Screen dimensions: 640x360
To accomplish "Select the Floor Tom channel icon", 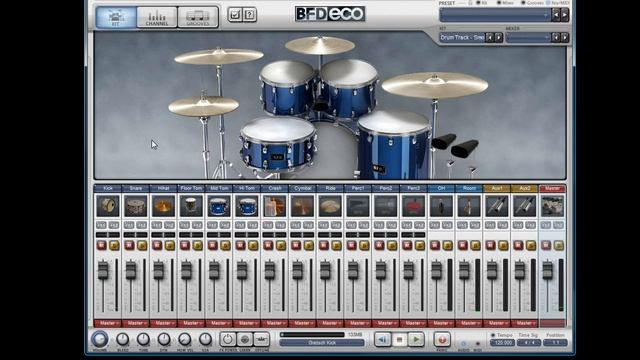I will [x=191, y=206].
